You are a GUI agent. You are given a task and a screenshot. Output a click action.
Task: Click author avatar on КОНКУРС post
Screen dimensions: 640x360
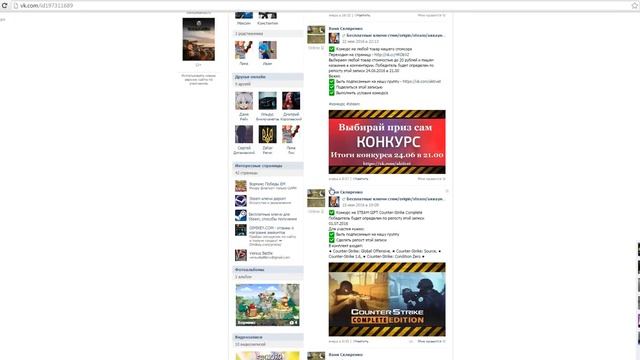[316, 35]
